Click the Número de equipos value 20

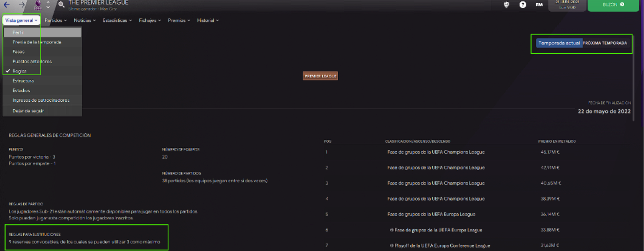[165, 157]
